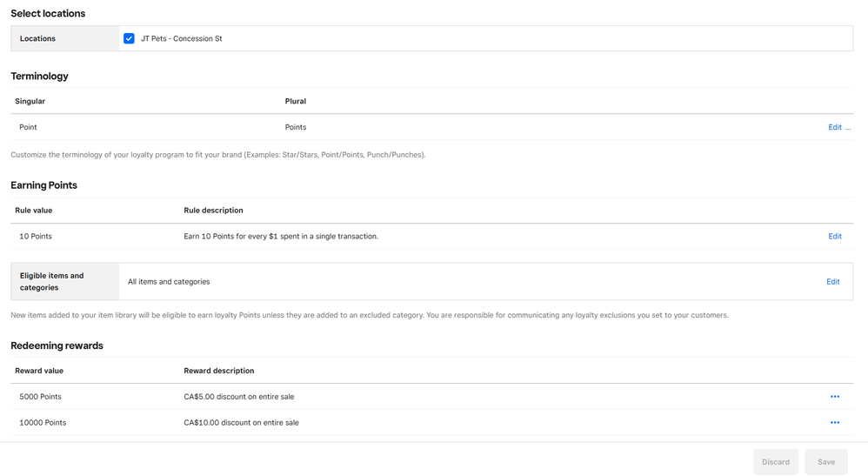Viewport: 868px width, 476px height.
Task: Click the plural term Points
Action: point(296,127)
